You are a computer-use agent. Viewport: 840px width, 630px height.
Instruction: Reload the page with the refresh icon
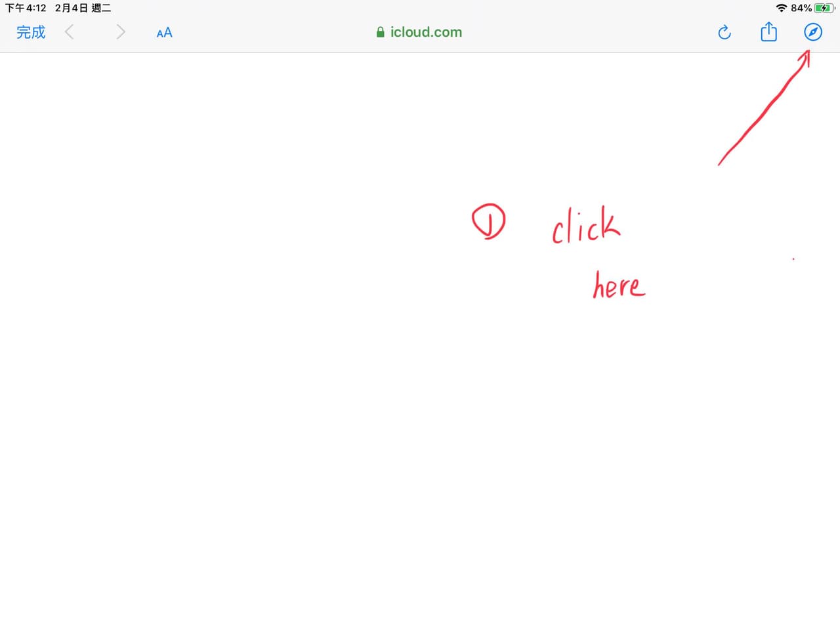point(724,32)
